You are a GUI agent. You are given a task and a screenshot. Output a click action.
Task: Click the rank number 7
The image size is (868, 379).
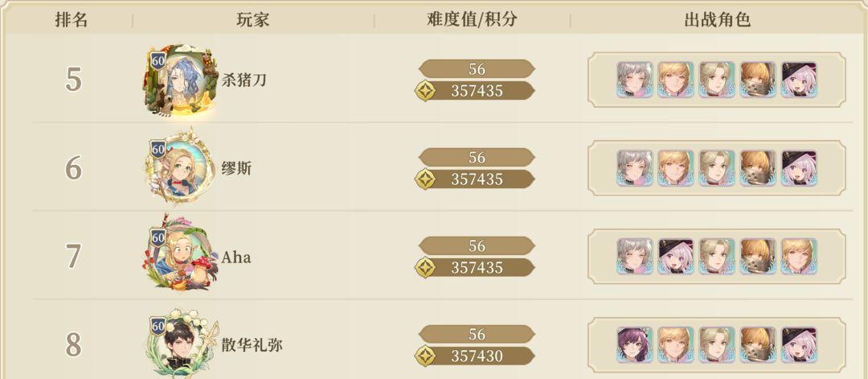[x=73, y=257]
